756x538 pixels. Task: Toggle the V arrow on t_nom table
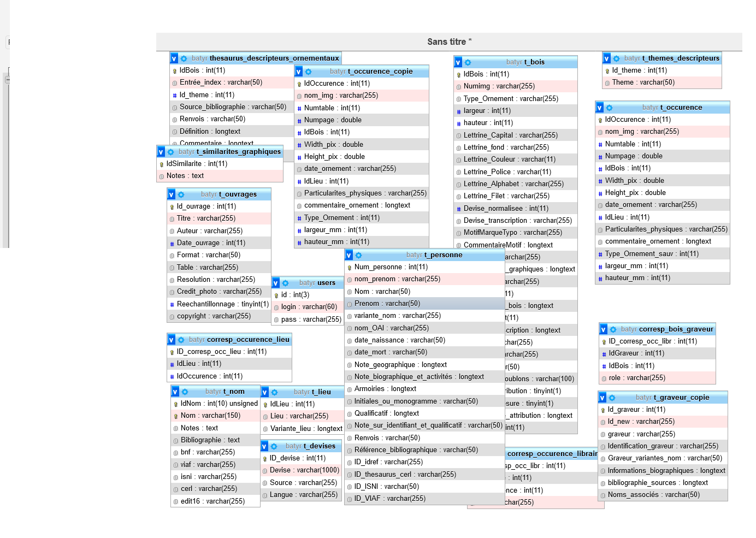(175, 392)
